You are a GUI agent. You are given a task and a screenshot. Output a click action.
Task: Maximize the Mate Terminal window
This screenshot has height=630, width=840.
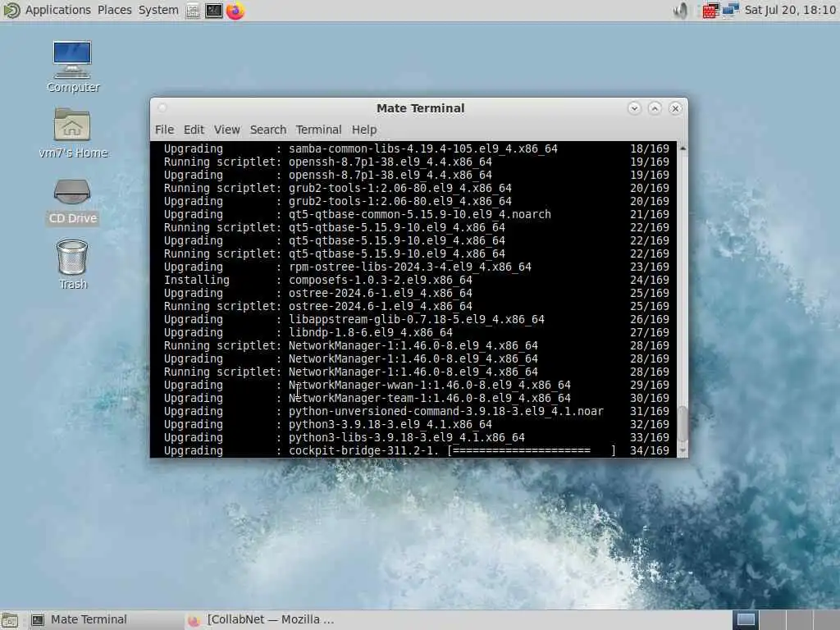pos(655,108)
